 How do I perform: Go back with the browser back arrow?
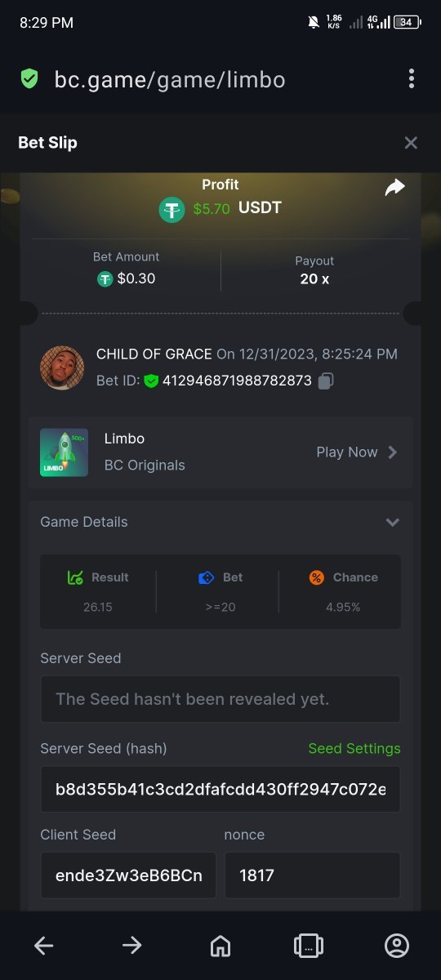(x=44, y=946)
